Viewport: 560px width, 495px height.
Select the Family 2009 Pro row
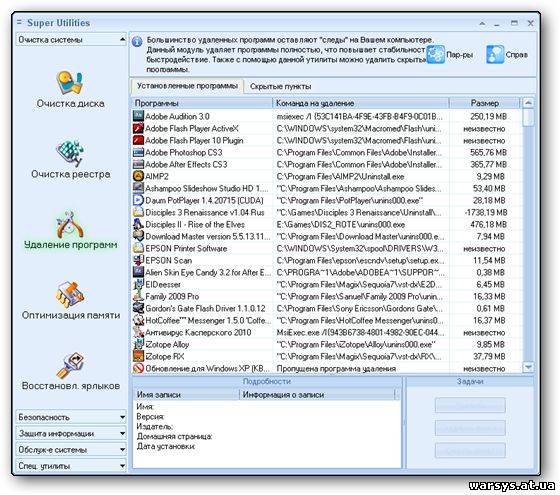tap(326, 296)
